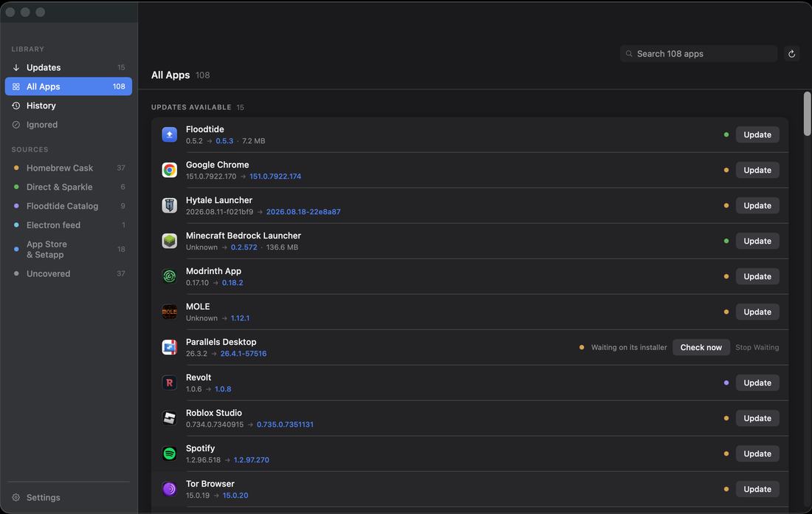Update Tor Browser
812x514 pixels.
click(x=757, y=489)
